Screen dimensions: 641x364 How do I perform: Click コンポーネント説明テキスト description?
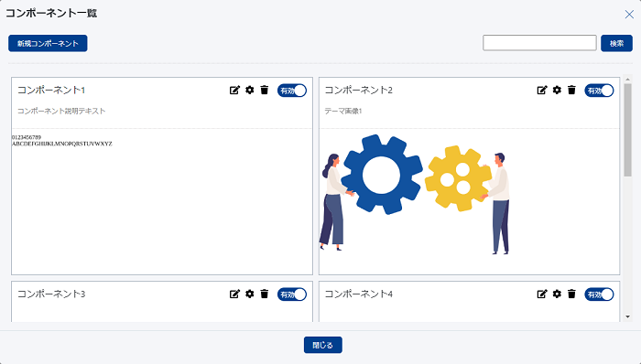(61, 111)
